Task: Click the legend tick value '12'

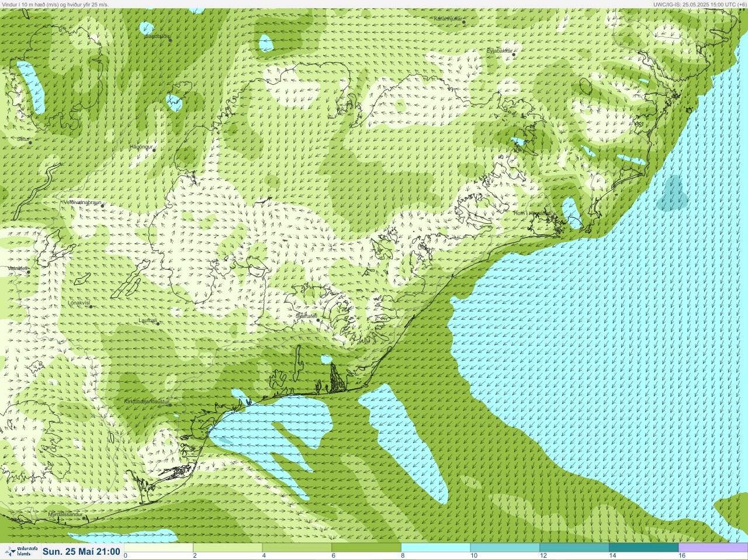Action: tap(543, 556)
